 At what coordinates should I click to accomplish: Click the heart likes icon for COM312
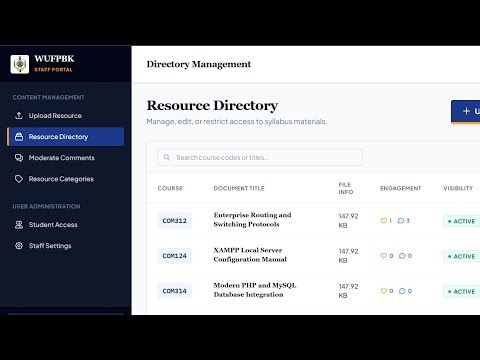tap(384, 221)
